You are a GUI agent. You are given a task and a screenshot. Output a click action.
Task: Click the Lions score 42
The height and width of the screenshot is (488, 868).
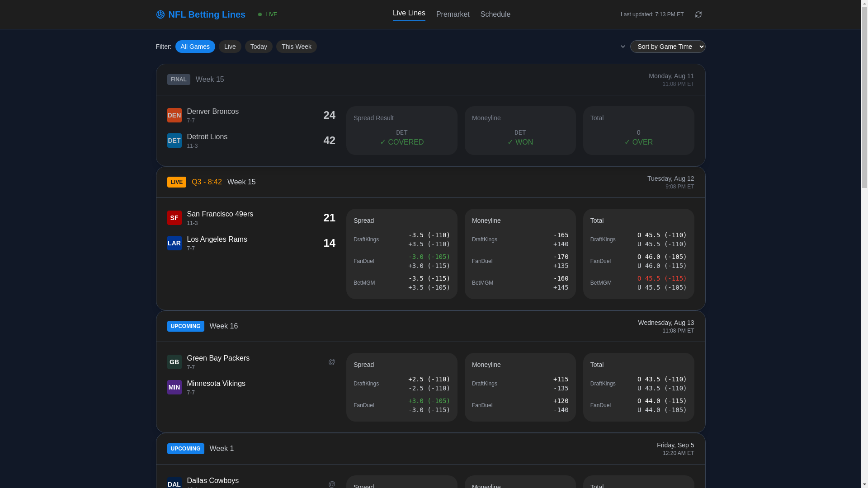tap(329, 141)
